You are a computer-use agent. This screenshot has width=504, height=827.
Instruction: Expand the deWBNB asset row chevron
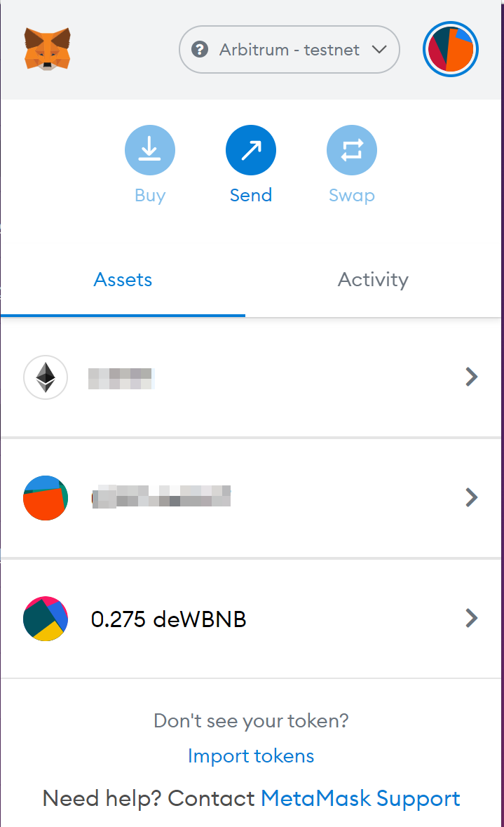(x=472, y=619)
